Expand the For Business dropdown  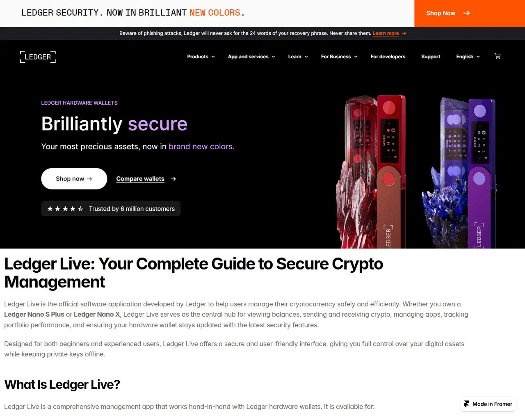(x=339, y=57)
